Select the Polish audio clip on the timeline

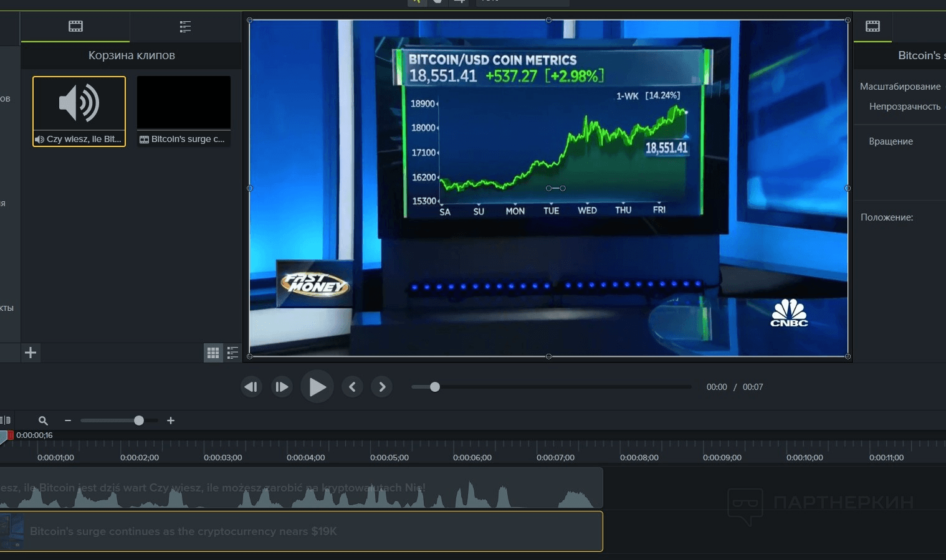tap(302, 488)
